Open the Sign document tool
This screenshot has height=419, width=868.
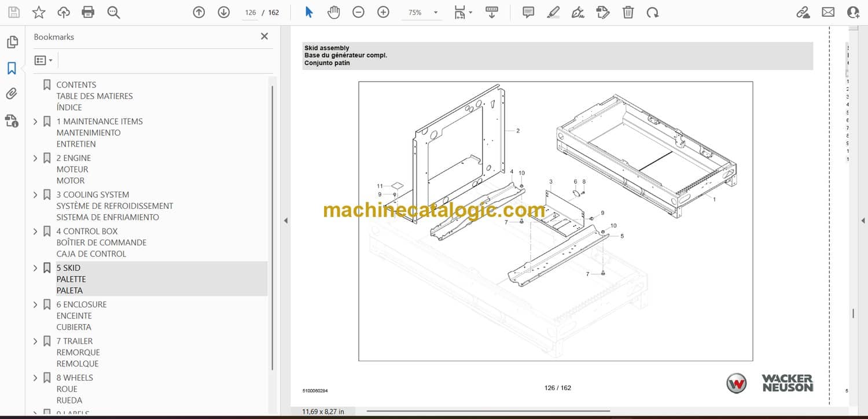[578, 12]
